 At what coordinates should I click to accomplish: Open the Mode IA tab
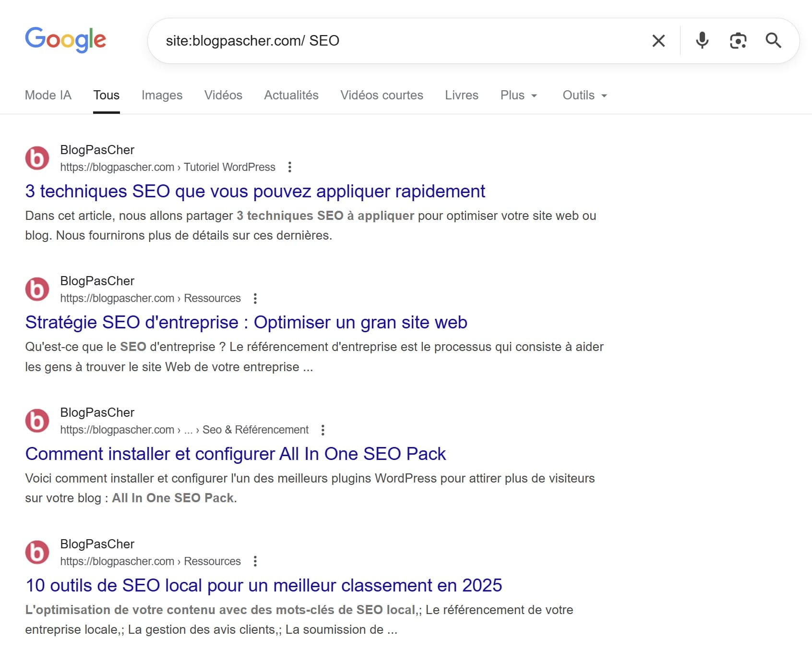pyautogui.click(x=48, y=95)
